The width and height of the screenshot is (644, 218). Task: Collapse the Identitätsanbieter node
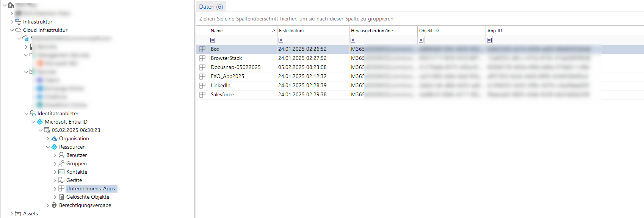click(x=26, y=113)
